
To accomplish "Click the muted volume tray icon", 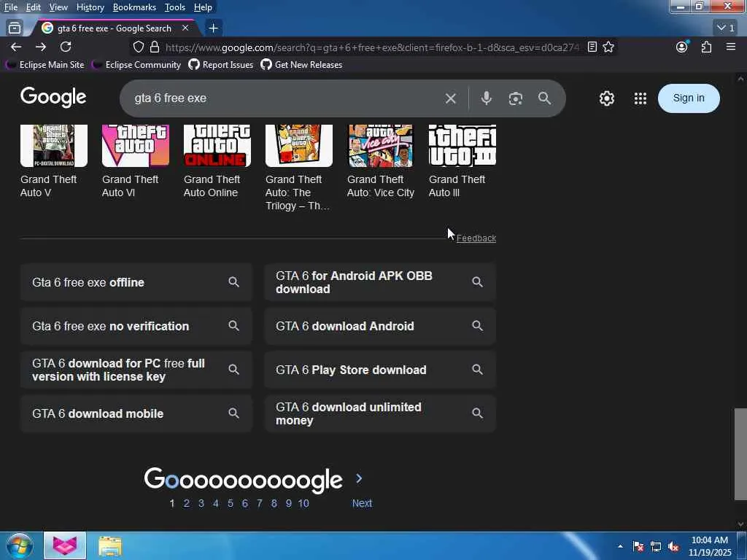I will [673, 546].
